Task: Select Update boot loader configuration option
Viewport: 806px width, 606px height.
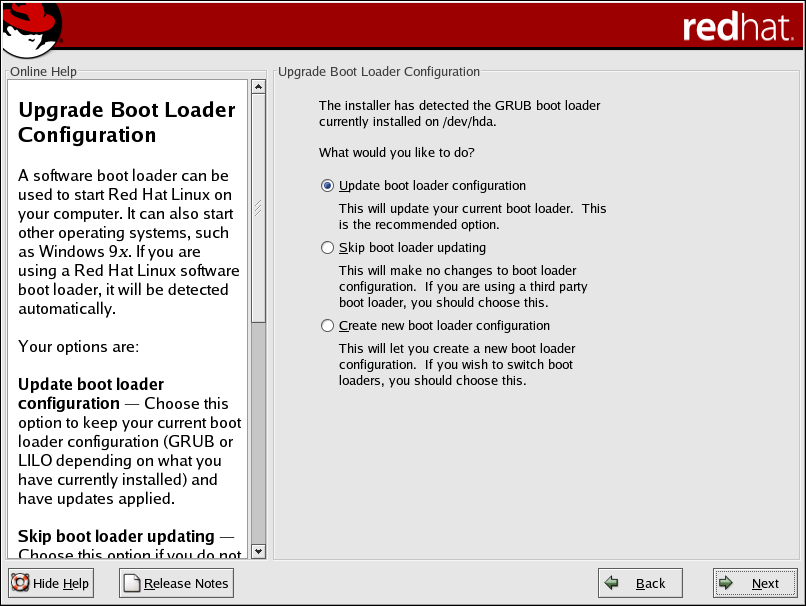Action: [x=327, y=186]
